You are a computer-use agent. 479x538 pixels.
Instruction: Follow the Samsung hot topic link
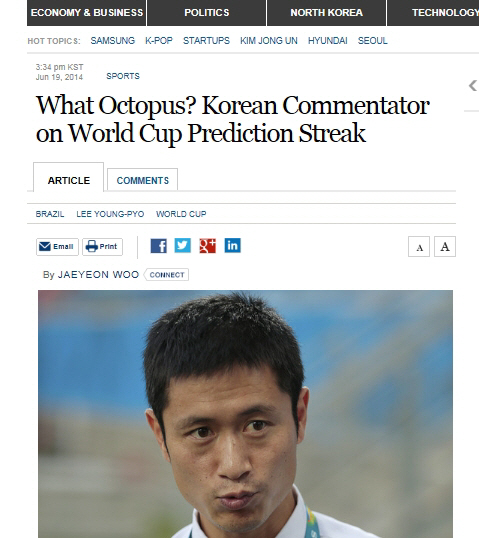click(x=113, y=41)
